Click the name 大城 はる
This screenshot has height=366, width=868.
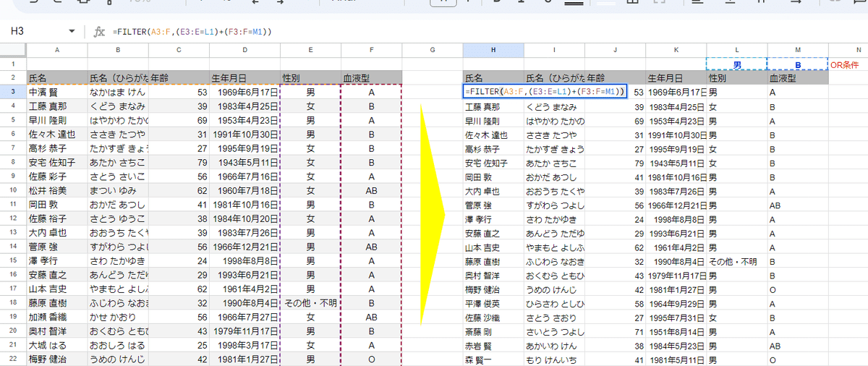pos(47,345)
